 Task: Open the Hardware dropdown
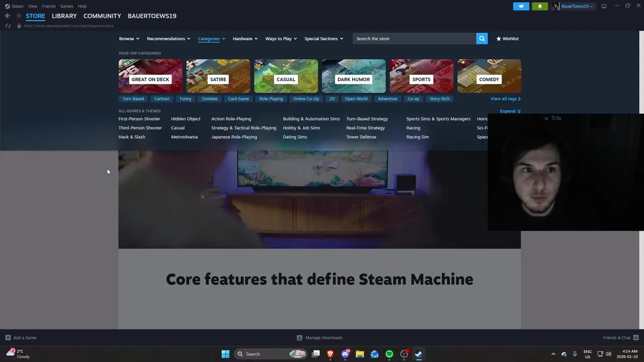245,39
